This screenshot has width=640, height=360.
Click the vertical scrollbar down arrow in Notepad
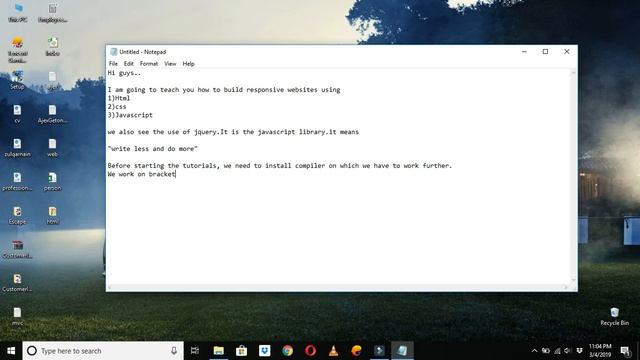(x=573, y=280)
